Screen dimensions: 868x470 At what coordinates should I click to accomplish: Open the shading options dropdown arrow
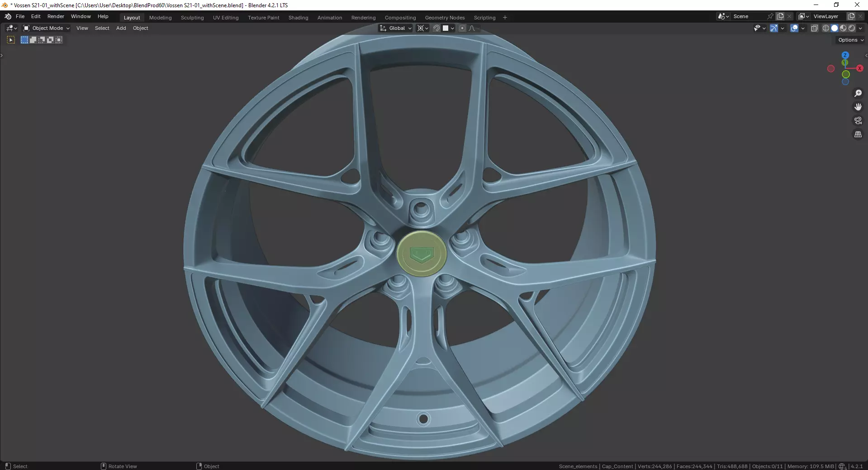point(860,28)
